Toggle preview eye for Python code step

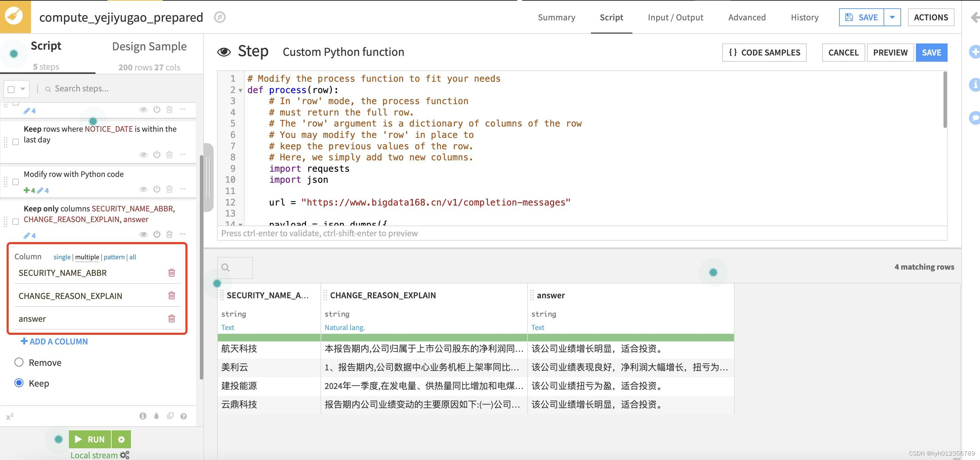[x=143, y=189]
